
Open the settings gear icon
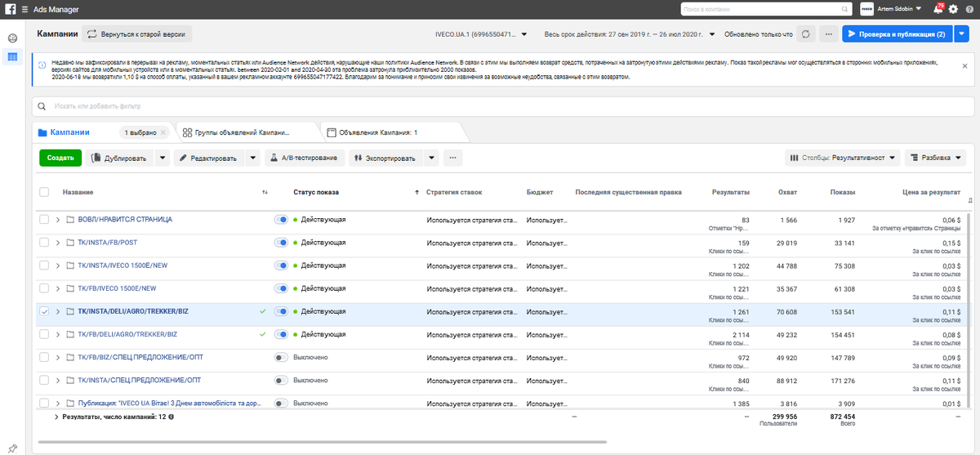point(953,9)
